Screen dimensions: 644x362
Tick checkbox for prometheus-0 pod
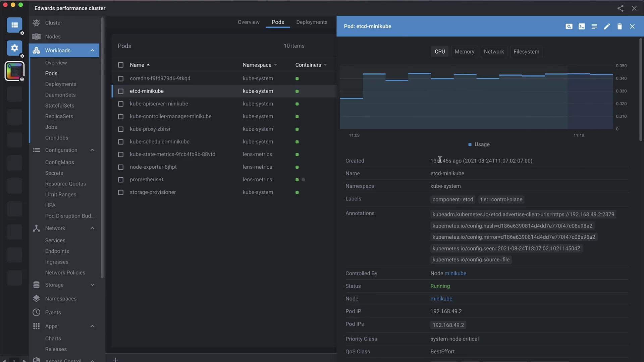[121, 180]
